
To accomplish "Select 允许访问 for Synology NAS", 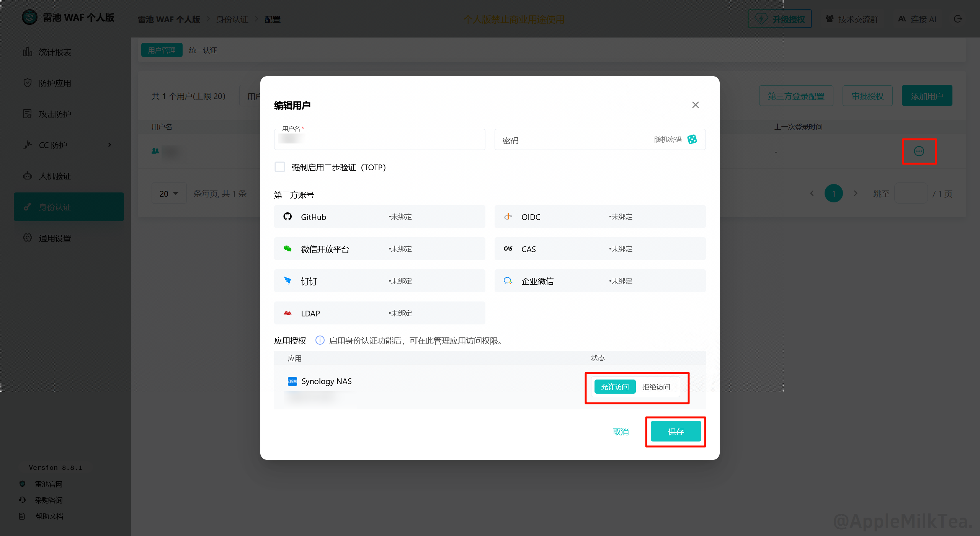I will [x=615, y=387].
